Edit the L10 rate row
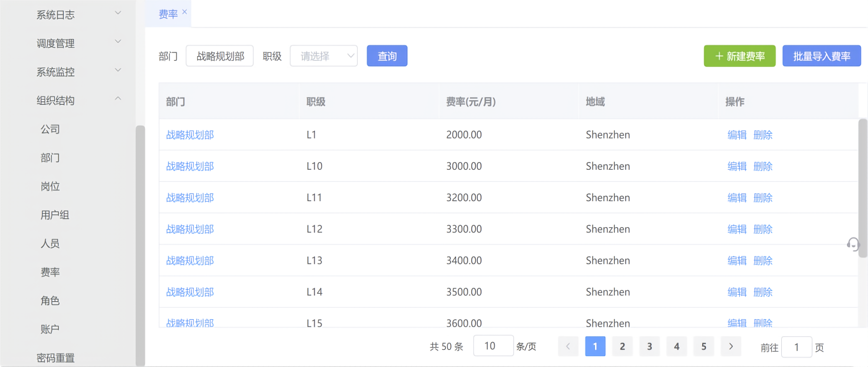868x367 pixels. pyautogui.click(x=737, y=167)
